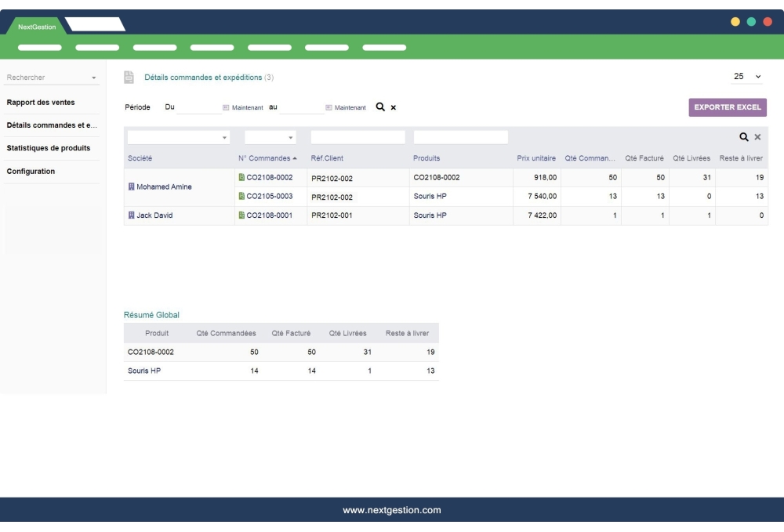Open the 25 rows-per-page dropdown
This screenshot has width=784, height=532.
pyautogui.click(x=747, y=77)
